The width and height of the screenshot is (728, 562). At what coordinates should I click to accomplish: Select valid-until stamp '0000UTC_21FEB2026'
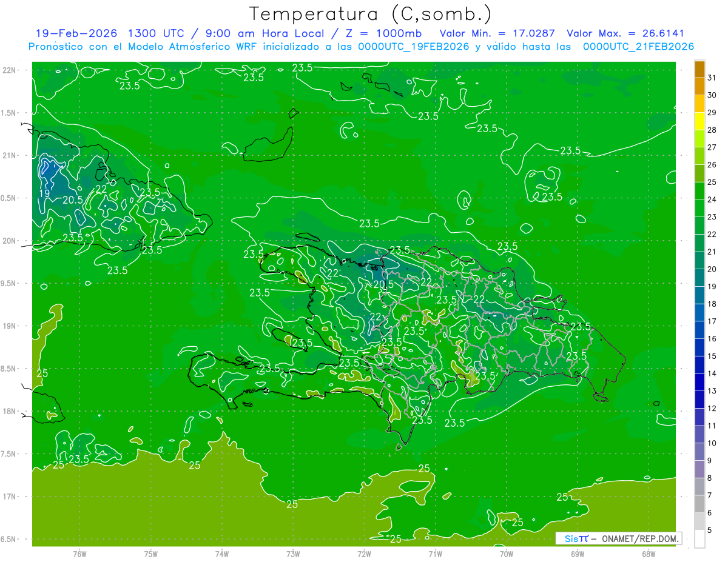pyautogui.click(x=638, y=47)
